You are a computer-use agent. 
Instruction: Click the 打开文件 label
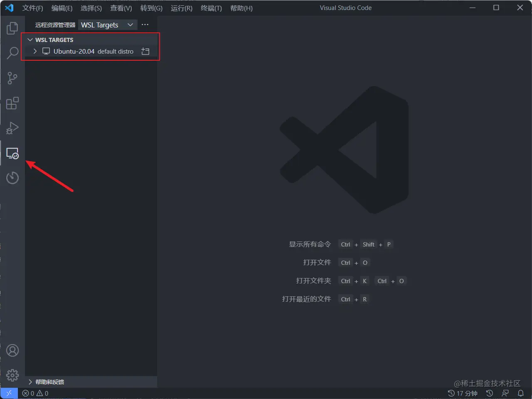tap(317, 263)
